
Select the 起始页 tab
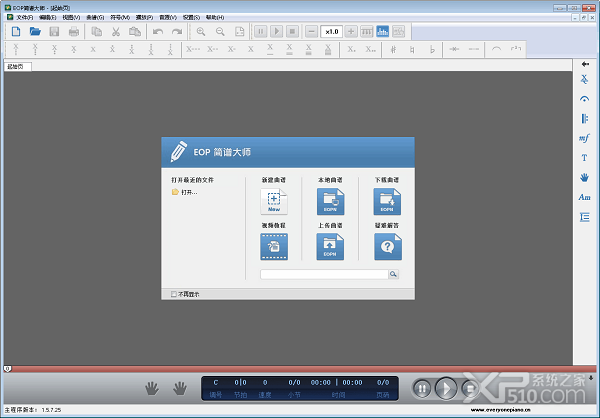(x=17, y=67)
